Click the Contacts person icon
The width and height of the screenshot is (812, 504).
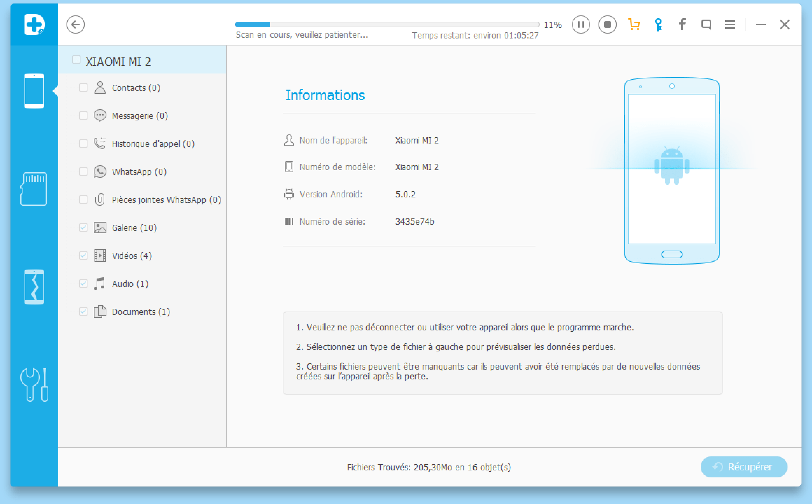click(x=100, y=87)
